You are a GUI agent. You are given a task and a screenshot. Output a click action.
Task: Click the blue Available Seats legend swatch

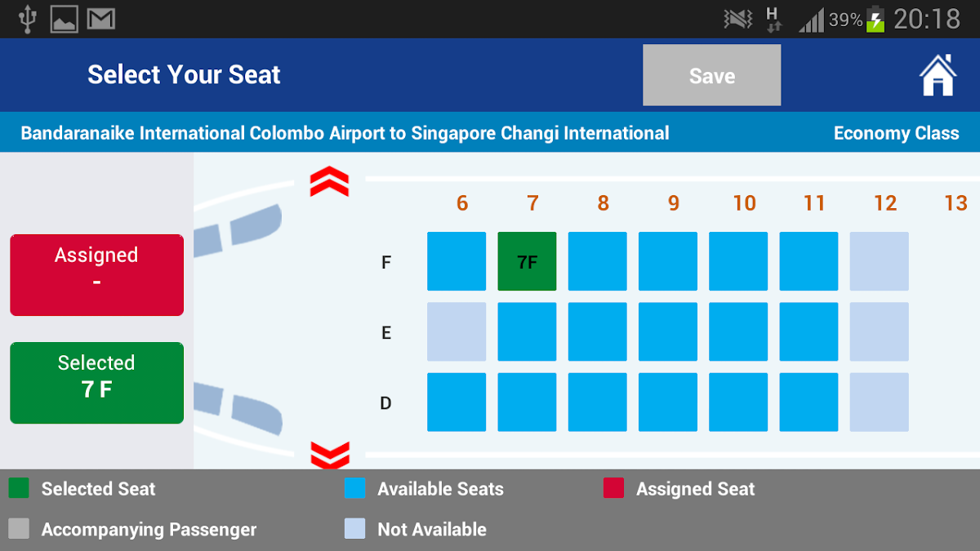354,488
